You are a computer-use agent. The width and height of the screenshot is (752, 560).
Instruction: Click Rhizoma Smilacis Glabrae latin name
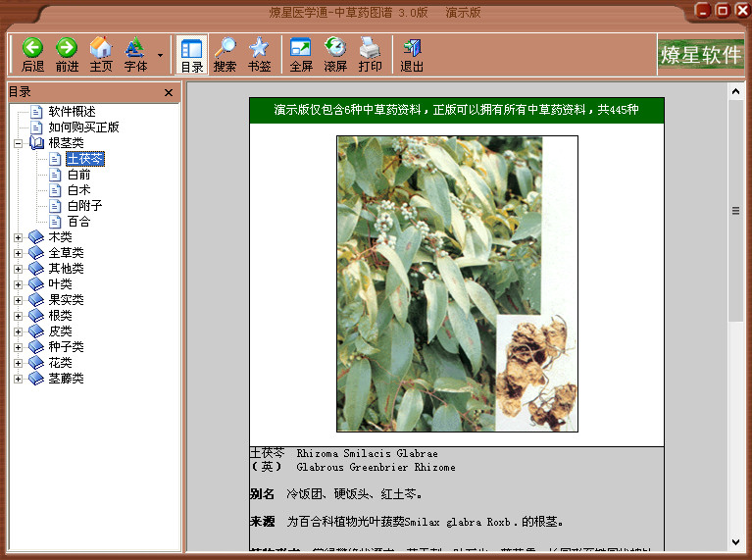367,453
